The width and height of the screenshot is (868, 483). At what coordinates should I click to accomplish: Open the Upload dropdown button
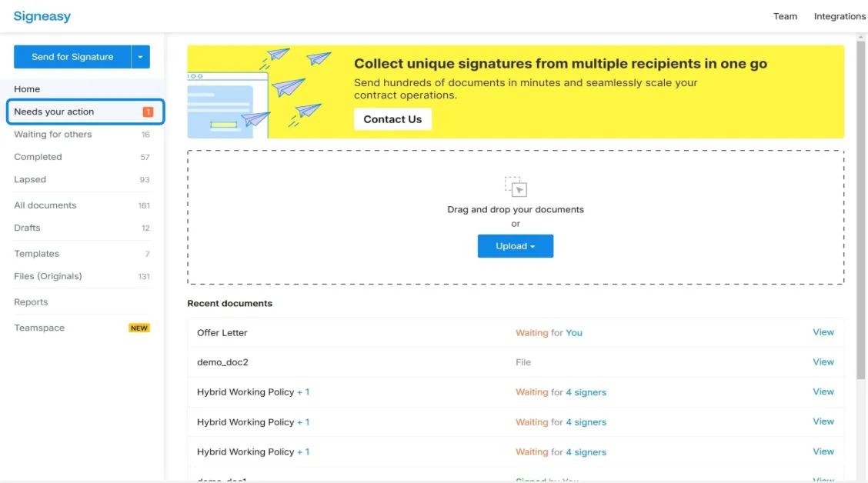[x=516, y=246]
